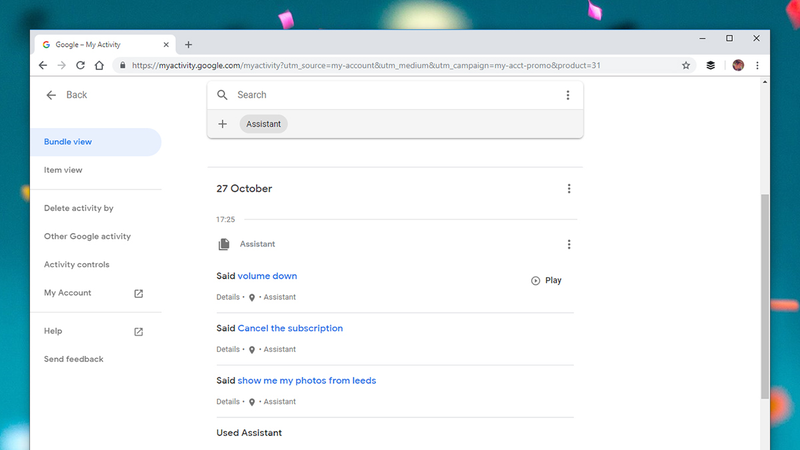Open Delete activity by option
Screen dimensions: 800x450
[x=79, y=208]
